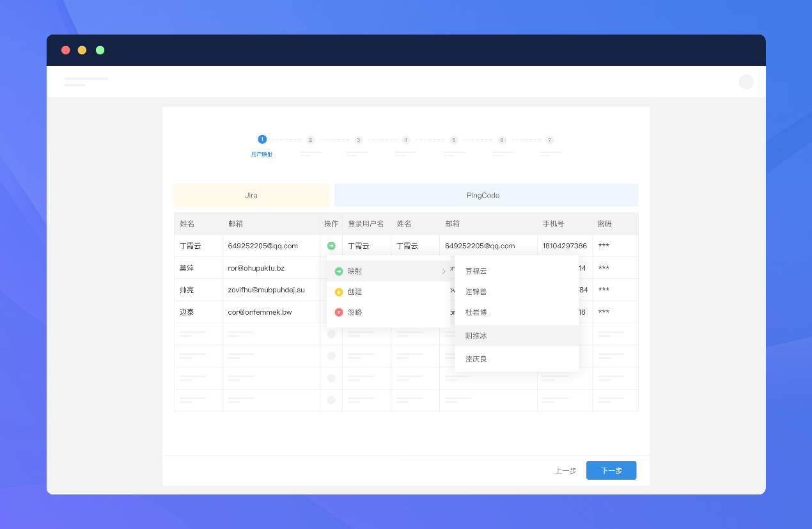Select the green arrow icon next to 映射
Image resolution: width=812 pixels, height=529 pixels.
point(338,271)
